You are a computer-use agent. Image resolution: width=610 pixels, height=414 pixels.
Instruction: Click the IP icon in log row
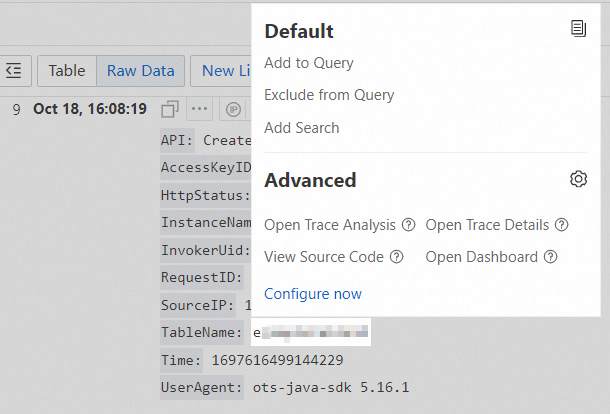233,109
